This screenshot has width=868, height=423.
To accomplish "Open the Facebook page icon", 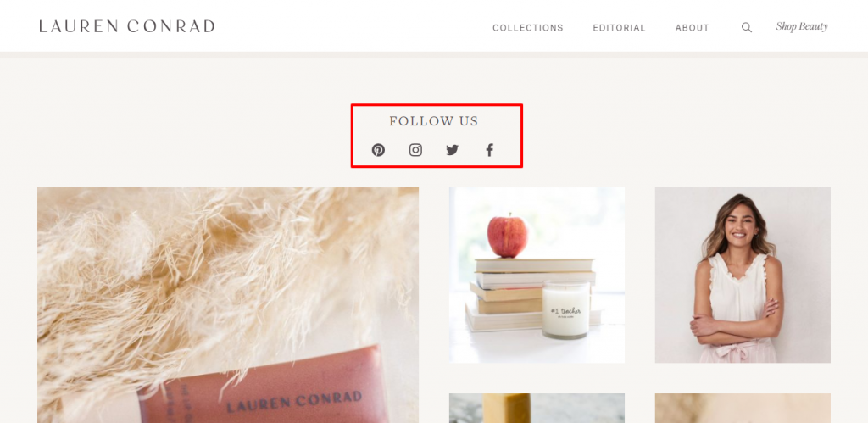I will pos(489,150).
